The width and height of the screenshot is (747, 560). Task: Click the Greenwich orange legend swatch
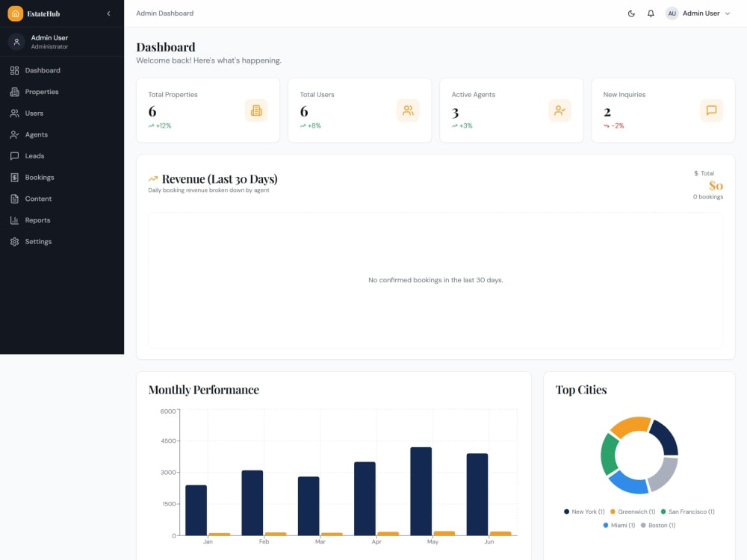pyautogui.click(x=613, y=512)
